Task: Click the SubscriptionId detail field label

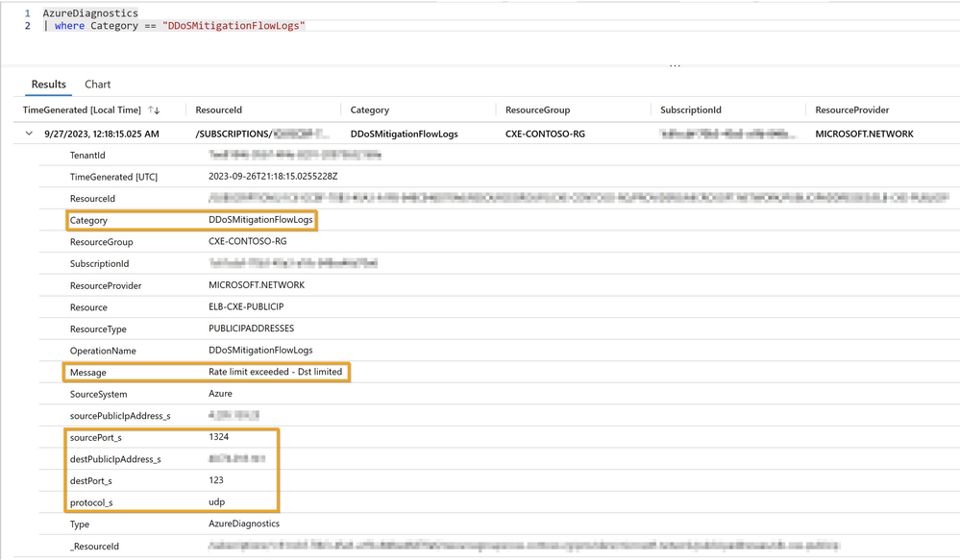Action: coord(99,264)
